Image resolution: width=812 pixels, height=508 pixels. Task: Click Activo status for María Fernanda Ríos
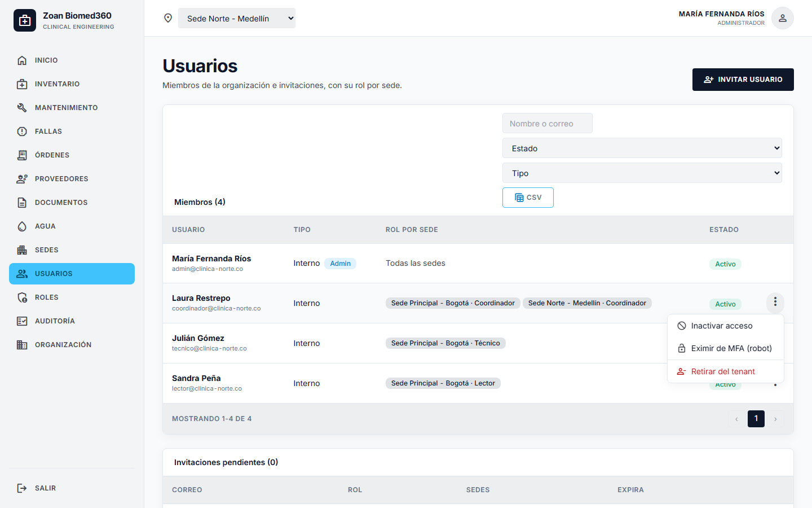click(x=725, y=264)
